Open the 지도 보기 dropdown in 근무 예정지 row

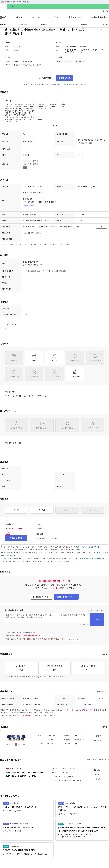click(x=101, y=227)
